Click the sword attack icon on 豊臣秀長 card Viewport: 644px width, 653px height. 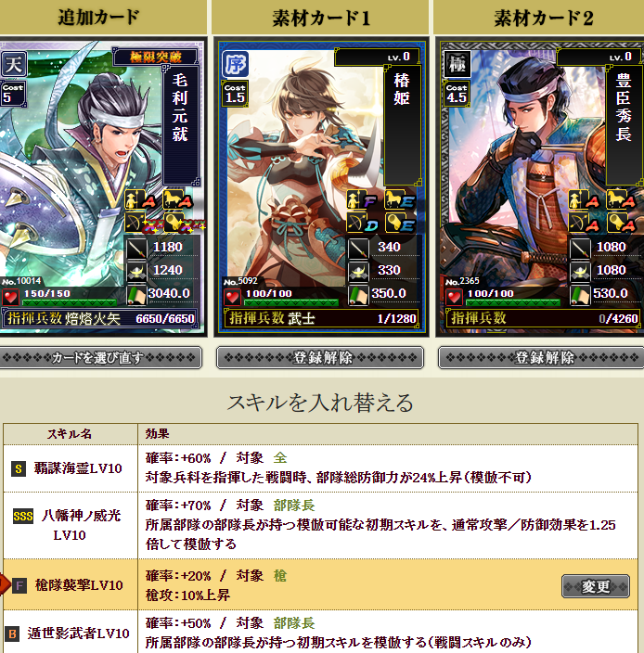point(580,249)
